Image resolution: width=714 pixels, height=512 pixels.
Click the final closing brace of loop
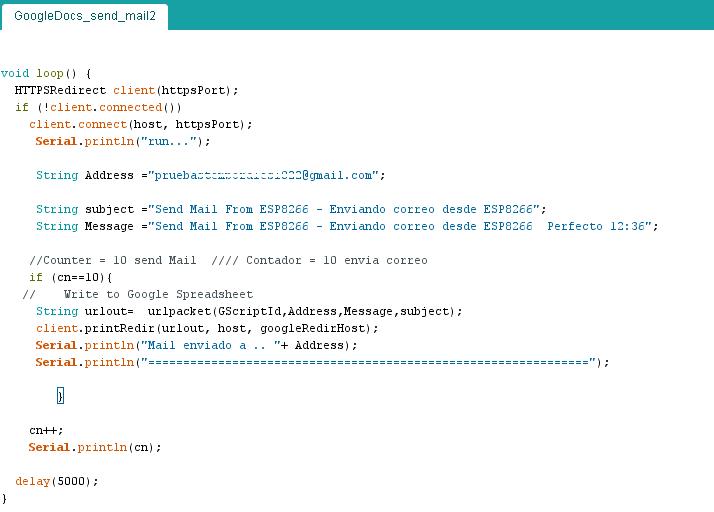coord(4,499)
